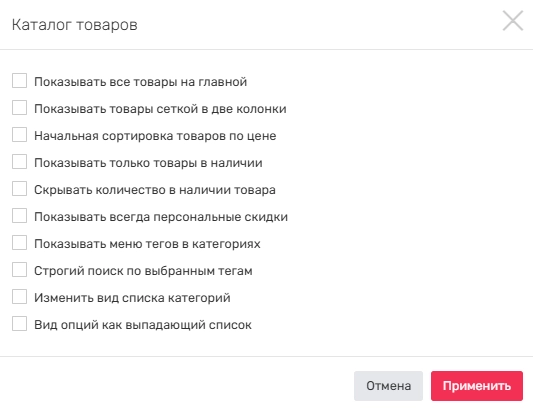Viewport: 533px width, 414px height.
Task: Click the Каталог товаров dialog title
Action: coord(74,25)
